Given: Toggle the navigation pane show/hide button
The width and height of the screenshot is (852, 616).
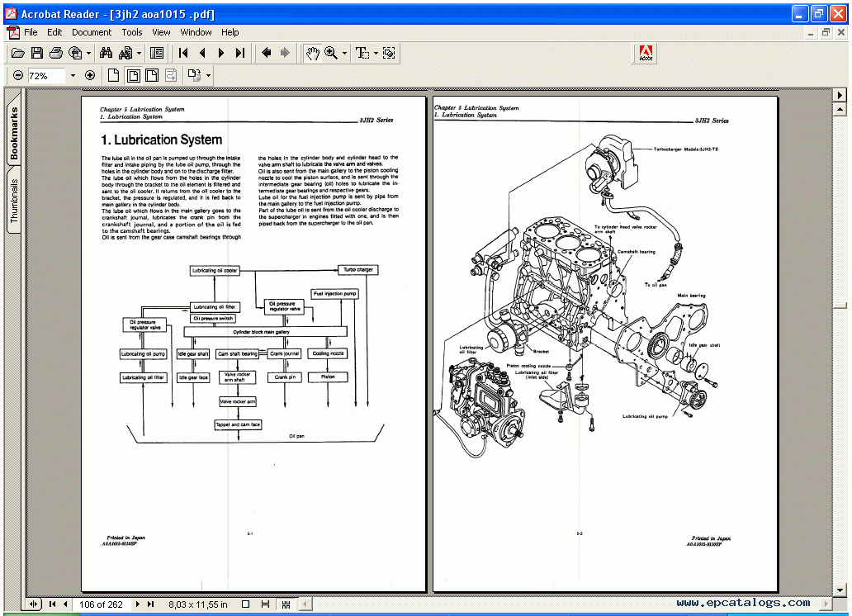Looking at the screenshot, I should [157, 53].
